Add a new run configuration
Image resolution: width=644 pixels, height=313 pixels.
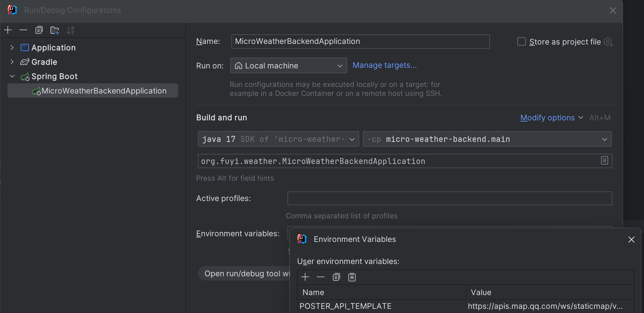click(8, 30)
